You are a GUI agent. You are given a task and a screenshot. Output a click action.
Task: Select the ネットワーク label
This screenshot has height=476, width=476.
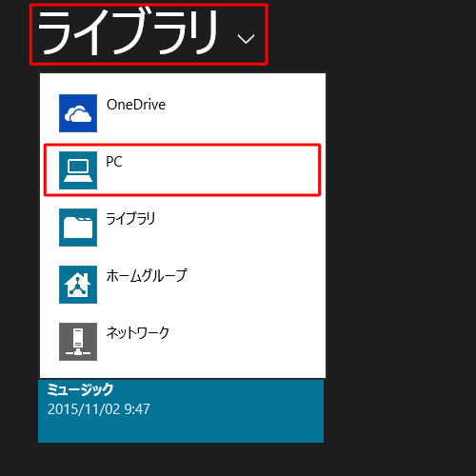(x=137, y=333)
